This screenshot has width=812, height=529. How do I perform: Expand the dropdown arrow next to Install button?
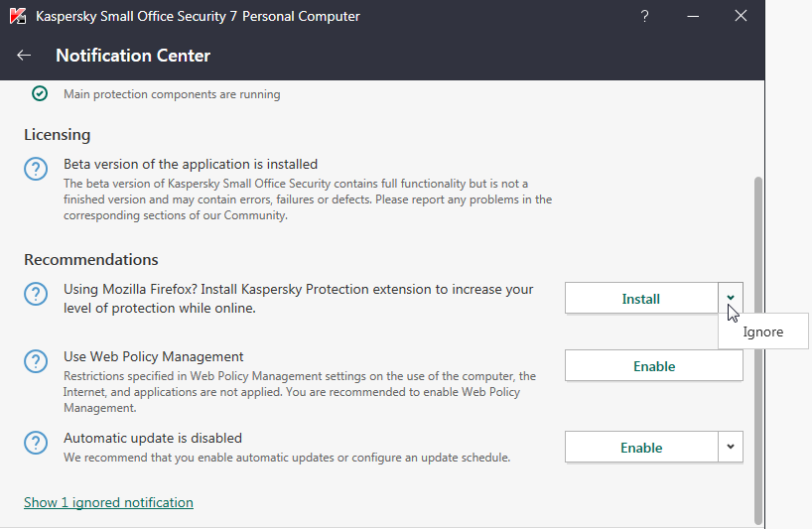[731, 298]
